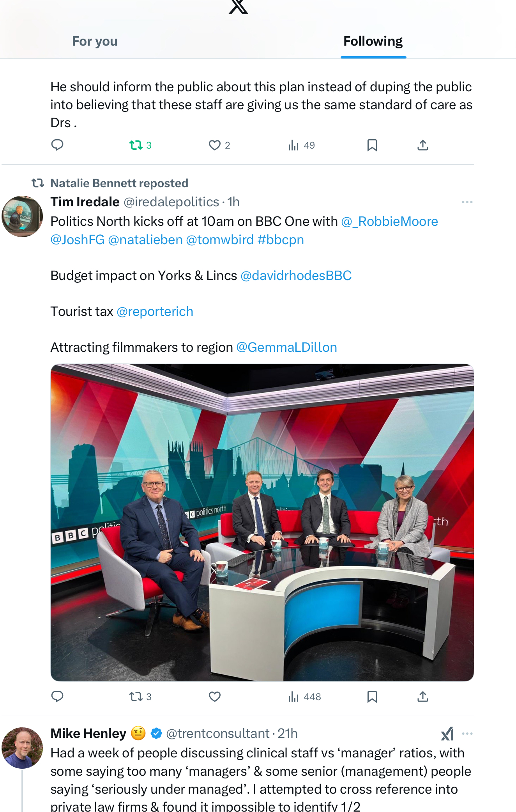Reply to Tim Iredale's Politics North post

(x=57, y=697)
